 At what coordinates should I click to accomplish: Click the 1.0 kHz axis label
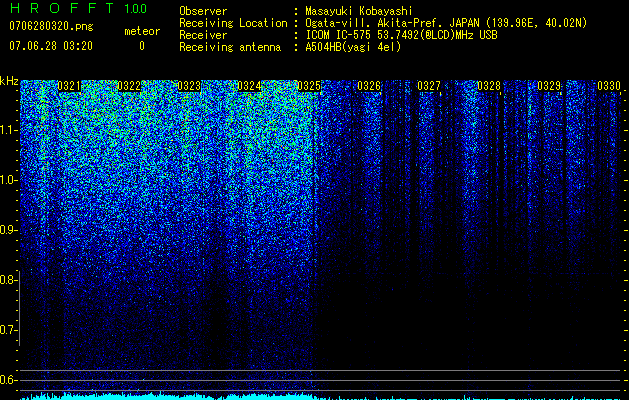click(7, 180)
